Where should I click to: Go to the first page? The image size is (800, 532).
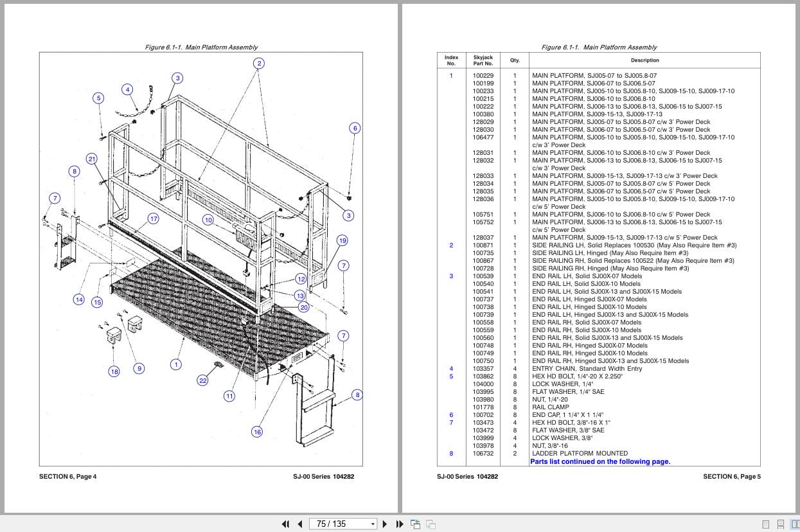pyautogui.click(x=285, y=524)
